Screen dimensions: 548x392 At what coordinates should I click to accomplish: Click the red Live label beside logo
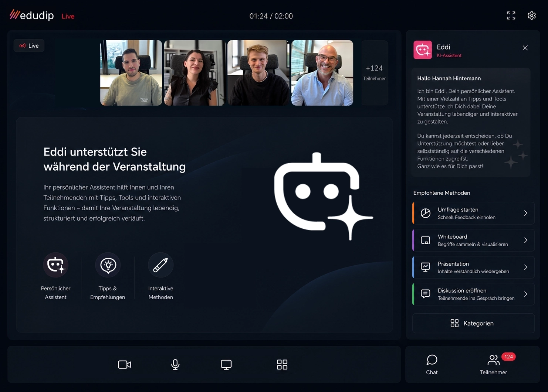[68, 16]
